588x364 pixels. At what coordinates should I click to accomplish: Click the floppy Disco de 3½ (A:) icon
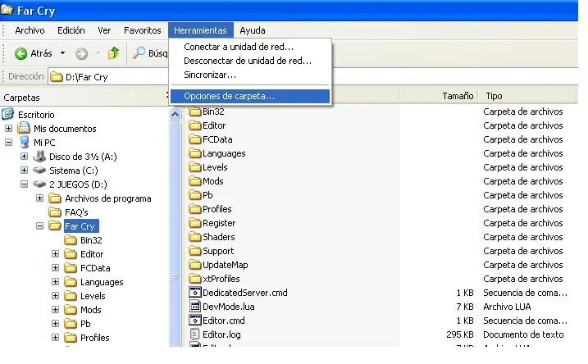click(39, 157)
